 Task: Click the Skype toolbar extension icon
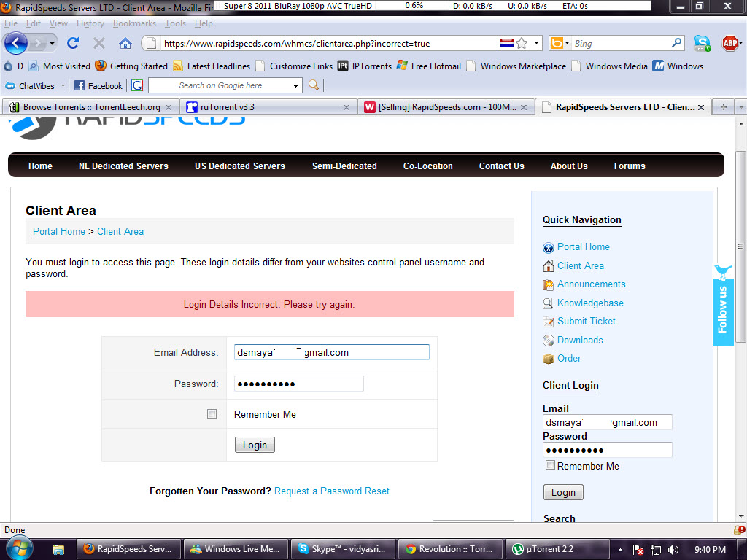pyautogui.click(x=703, y=43)
